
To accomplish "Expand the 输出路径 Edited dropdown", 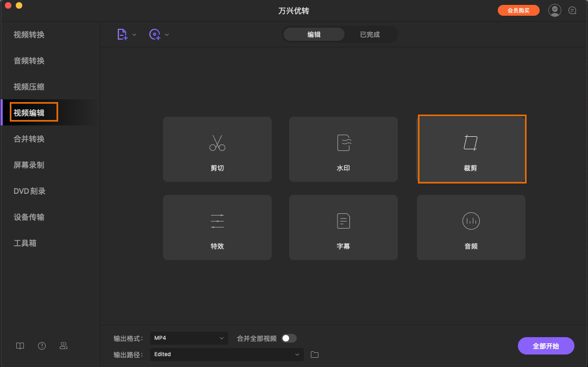I will 227,354.
